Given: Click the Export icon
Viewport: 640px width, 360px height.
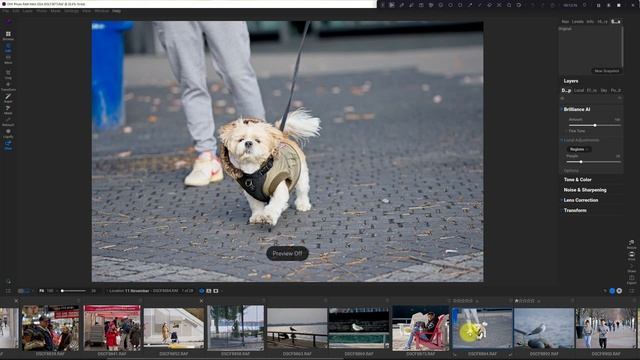Looking at the screenshot, I should pos(631,280).
